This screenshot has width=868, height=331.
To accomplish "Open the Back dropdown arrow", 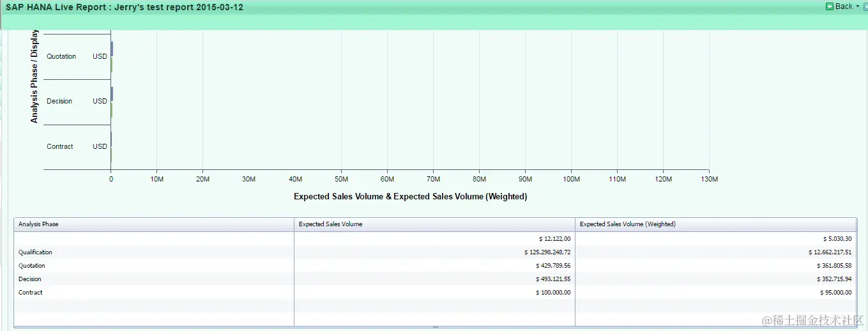I will coord(858,6).
